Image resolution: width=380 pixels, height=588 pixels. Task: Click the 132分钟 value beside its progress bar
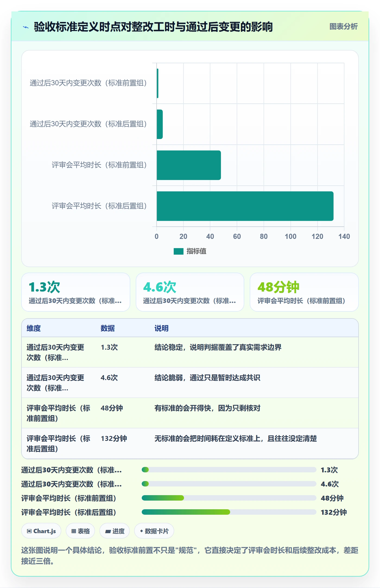coord(334,512)
